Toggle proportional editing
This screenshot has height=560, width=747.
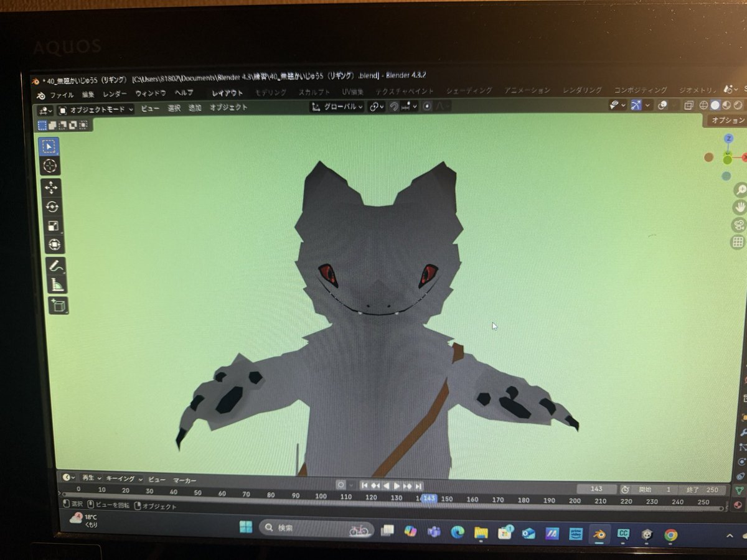click(427, 106)
